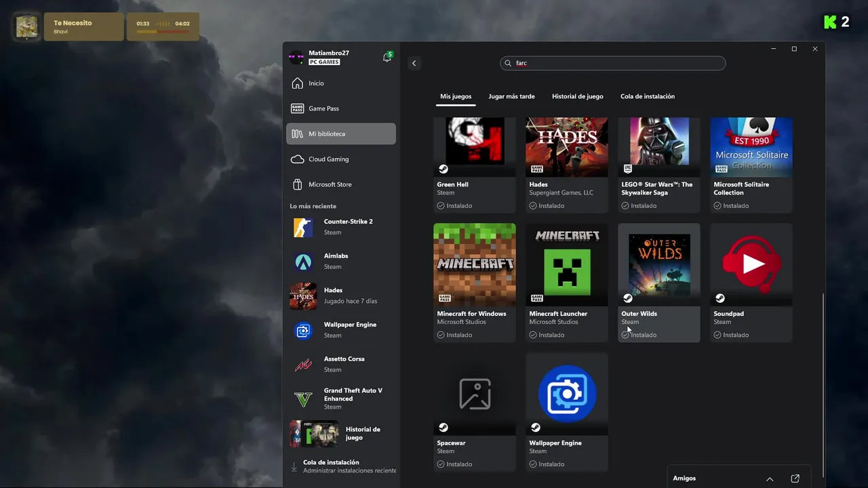Viewport: 868px width, 488px height.
Task: Click Game Pass badge on Minecraft for Windows
Action: pos(444,298)
